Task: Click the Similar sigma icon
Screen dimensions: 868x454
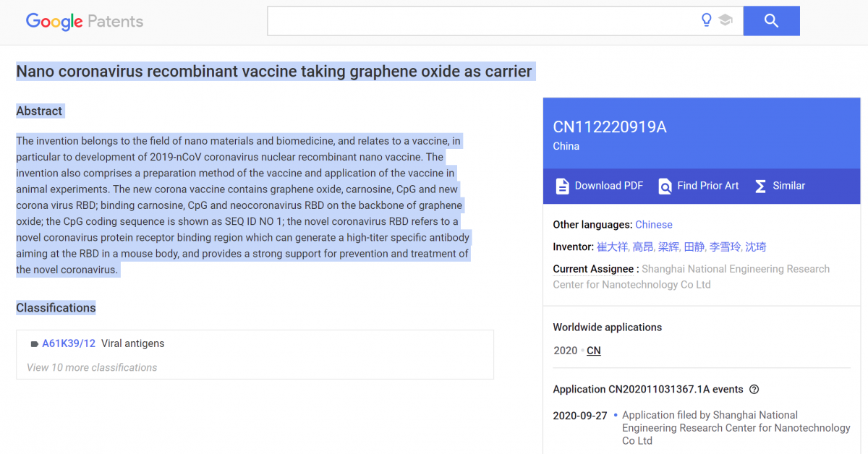Action: pos(760,186)
